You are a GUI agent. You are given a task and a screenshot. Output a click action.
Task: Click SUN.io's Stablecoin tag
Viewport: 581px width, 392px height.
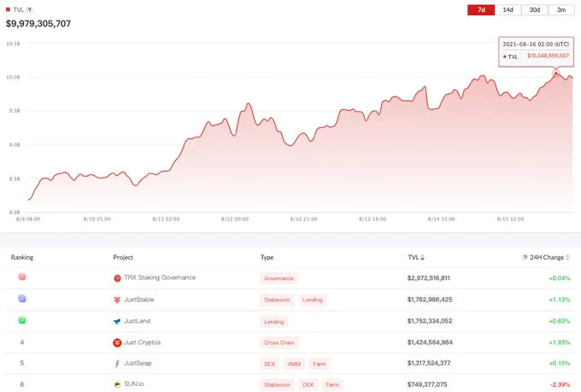pos(277,384)
